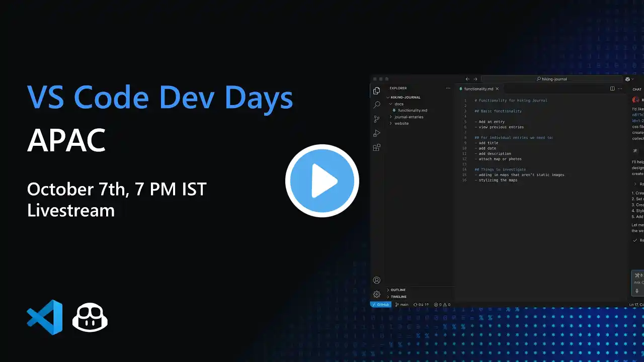The width and height of the screenshot is (644, 362).
Task: Open the editor's more actions ellipsis
Action: tap(620, 88)
